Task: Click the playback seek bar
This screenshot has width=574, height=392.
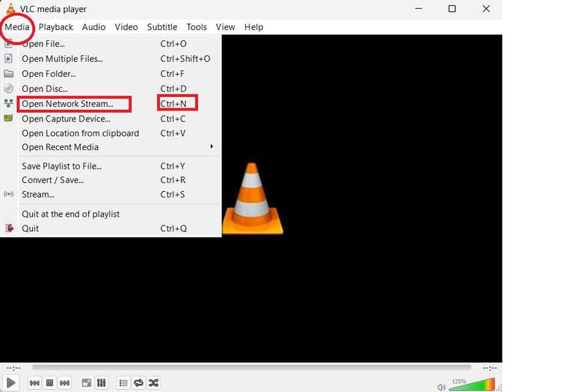Action: click(251, 367)
